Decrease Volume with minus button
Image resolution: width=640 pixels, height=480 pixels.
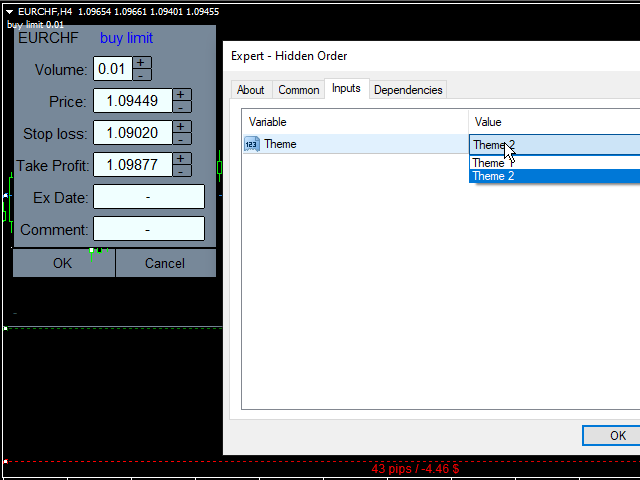coord(142,75)
